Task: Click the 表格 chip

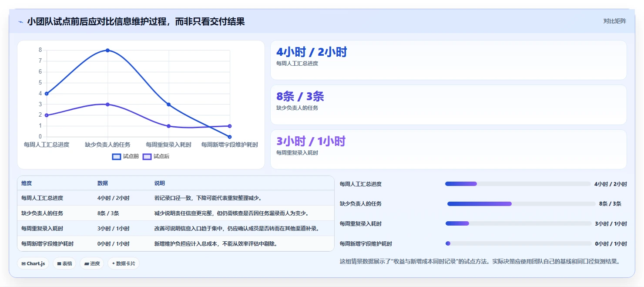Action: 64,263
